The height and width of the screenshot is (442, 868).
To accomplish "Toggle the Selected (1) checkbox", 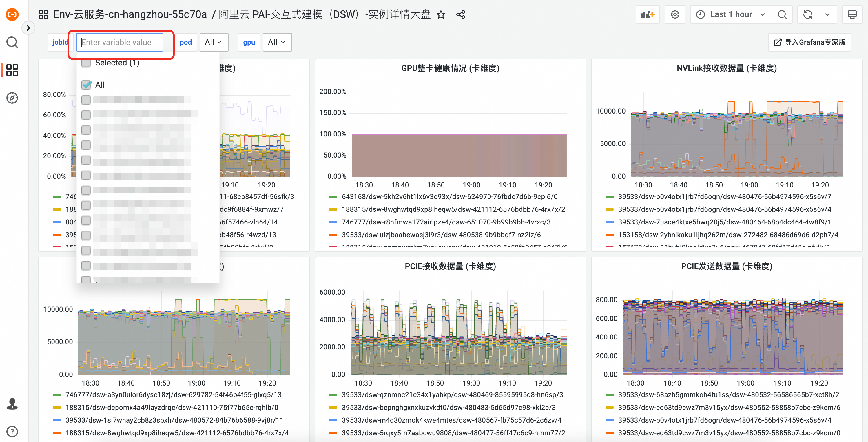I will point(86,63).
